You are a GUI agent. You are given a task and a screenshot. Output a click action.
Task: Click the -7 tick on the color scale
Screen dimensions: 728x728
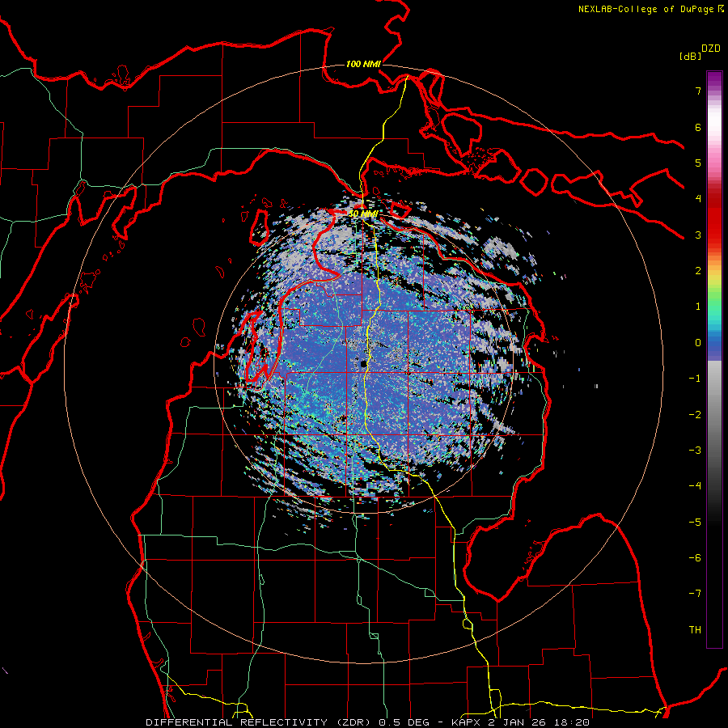coord(695,594)
